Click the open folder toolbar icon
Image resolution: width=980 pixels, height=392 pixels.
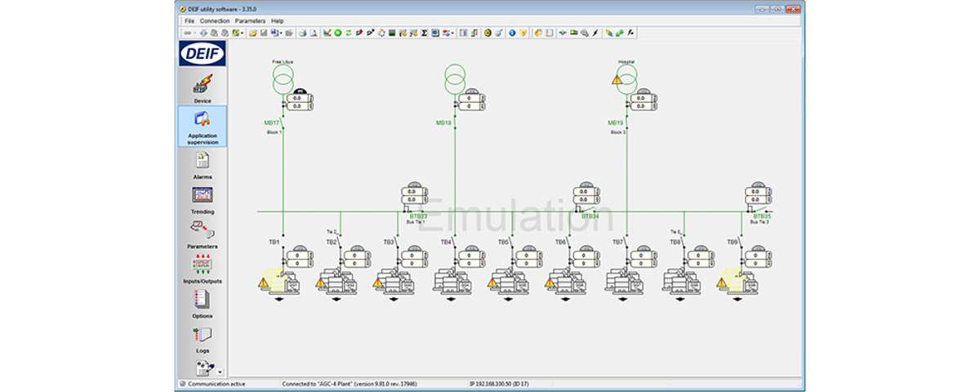253,33
